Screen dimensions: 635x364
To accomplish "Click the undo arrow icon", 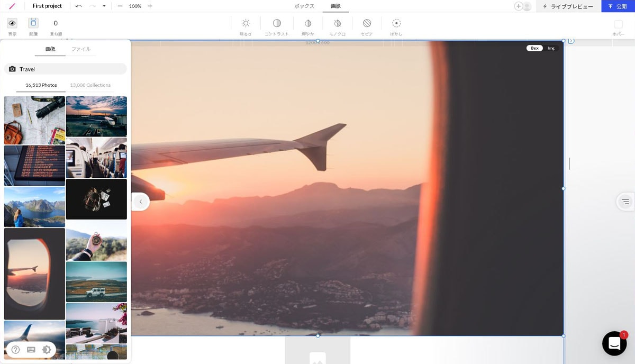I will tap(79, 6).
